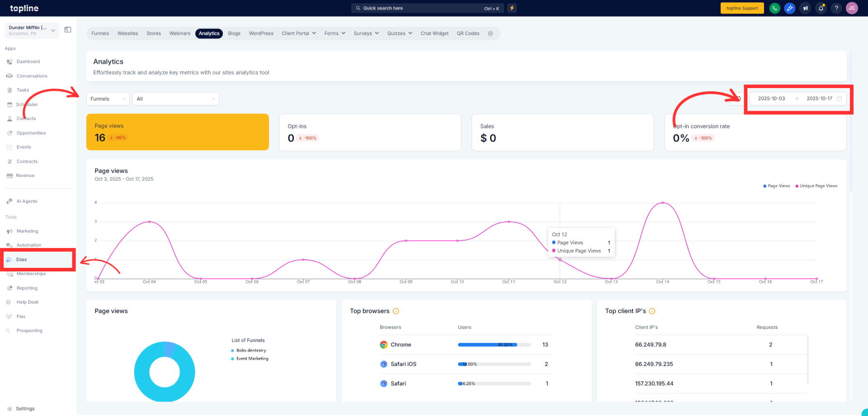Viewport: 868px width, 416px height.
Task: Open Settings in the sidebar
Action: (25, 409)
